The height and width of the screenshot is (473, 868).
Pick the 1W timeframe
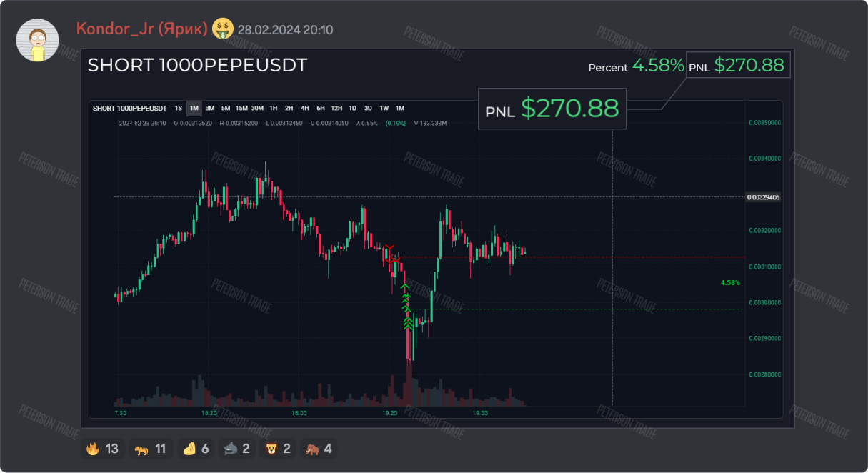pos(384,109)
